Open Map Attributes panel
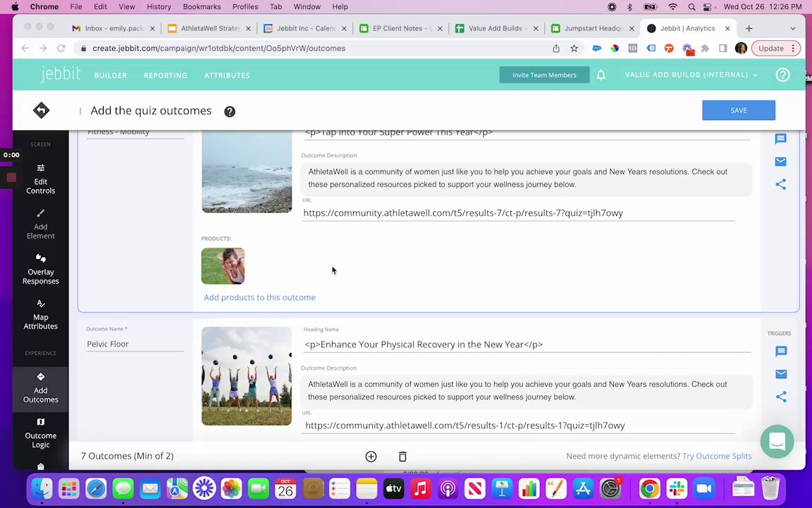Image resolution: width=812 pixels, height=508 pixels. click(40, 314)
